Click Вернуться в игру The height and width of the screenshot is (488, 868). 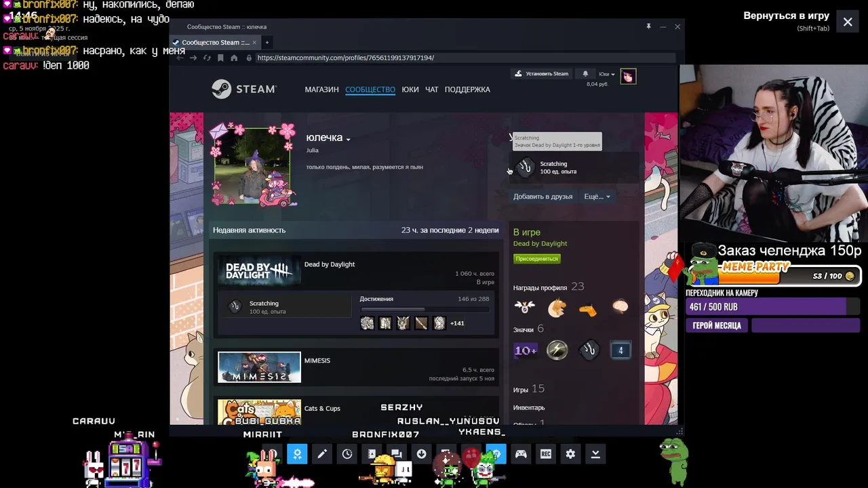tap(786, 16)
